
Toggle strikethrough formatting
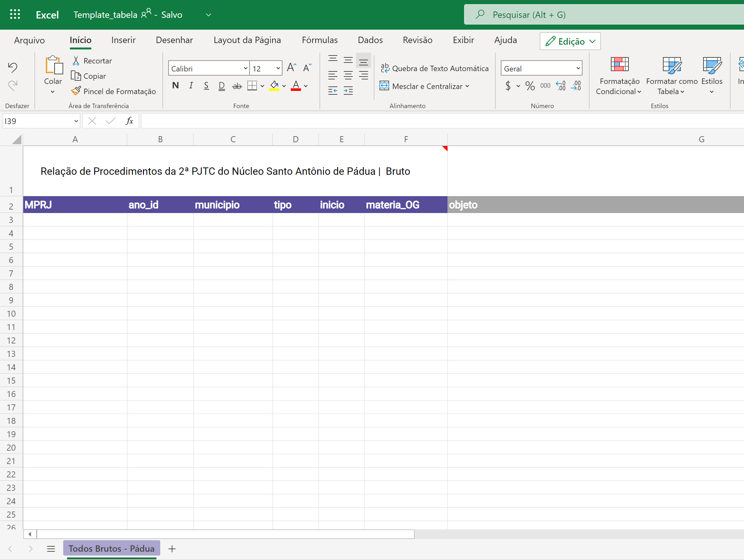pos(237,86)
